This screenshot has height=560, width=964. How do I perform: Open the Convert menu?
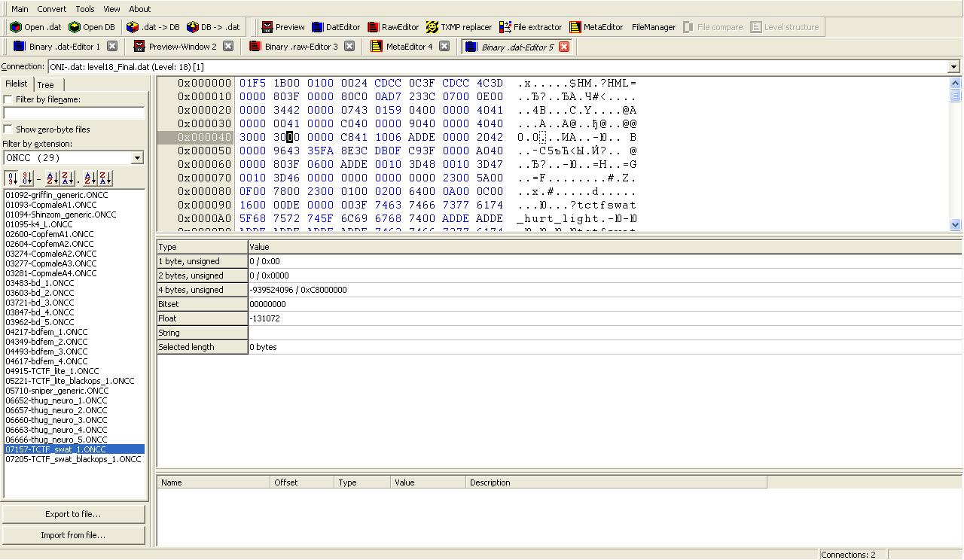[52, 9]
